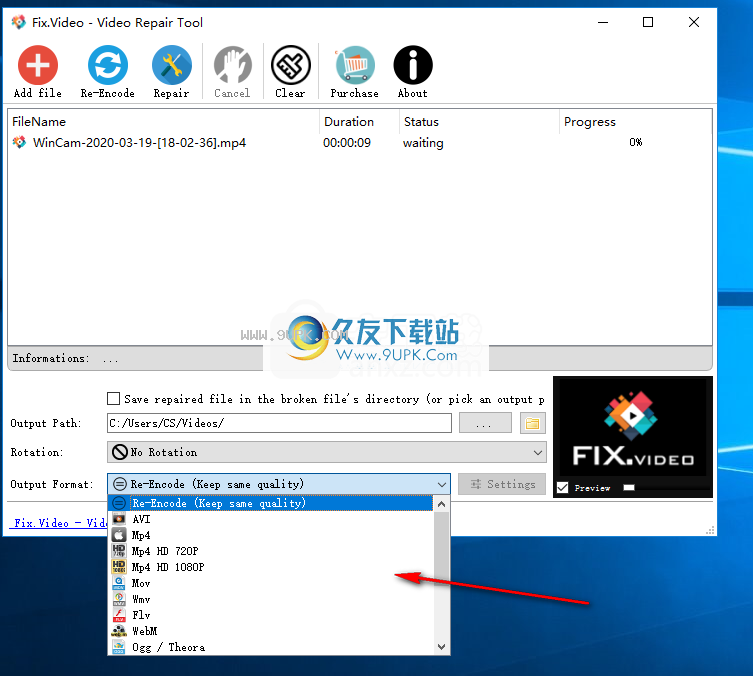Click the Add file toolbar icon
The width and height of the screenshot is (753, 676).
[x=38, y=65]
